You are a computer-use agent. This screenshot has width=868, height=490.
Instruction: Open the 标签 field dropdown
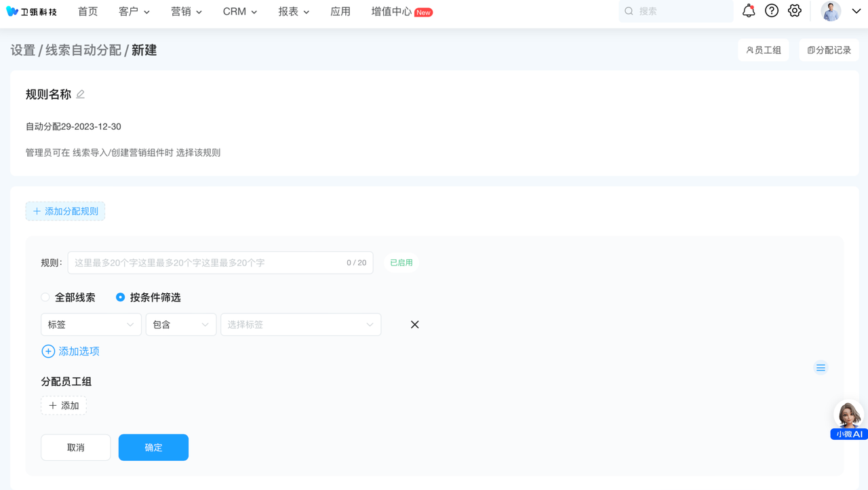point(91,324)
